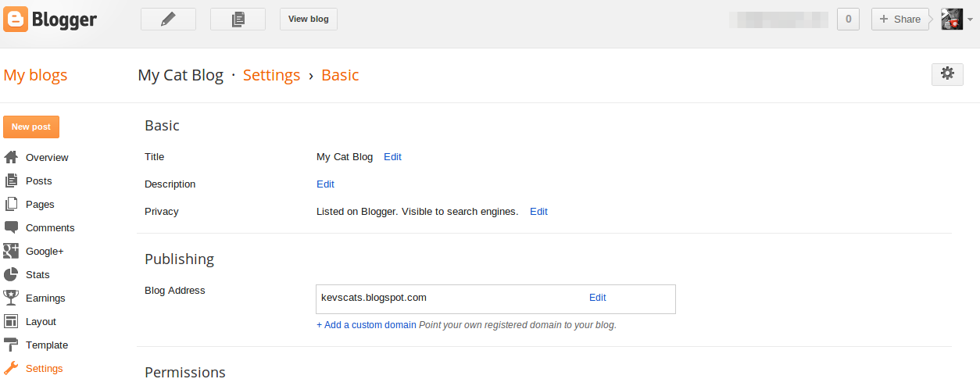Image resolution: width=980 pixels, height=386 pixels.
Task: Select Comments in the sidebar
Action: tap(49, 228)
